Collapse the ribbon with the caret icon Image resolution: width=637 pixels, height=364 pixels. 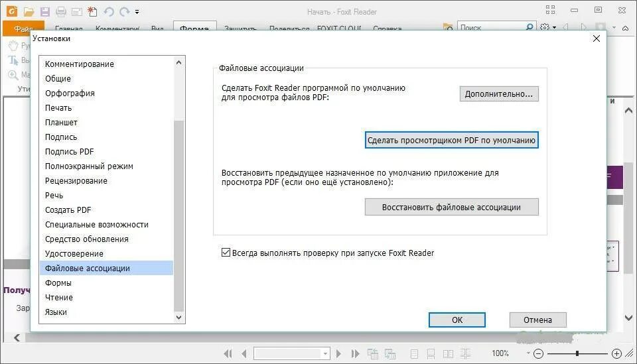[625, 28]
